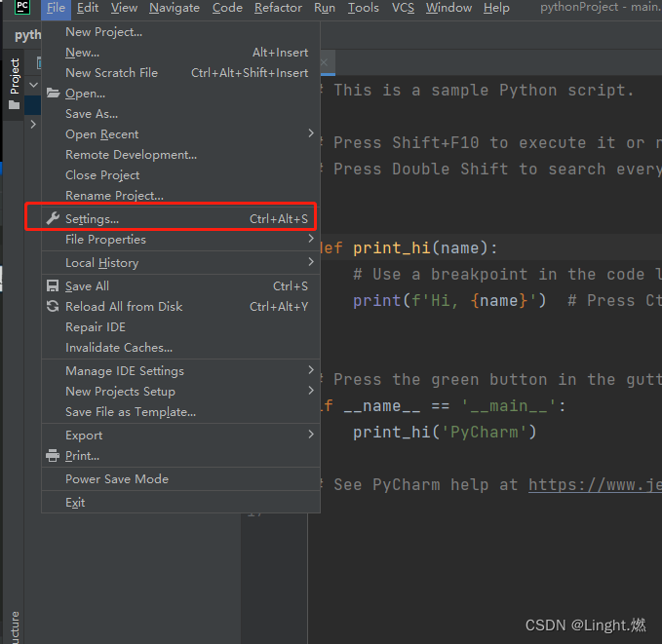Click the Settings wrench icon
The width and height of the screenshot is (662, 644).
53,218
